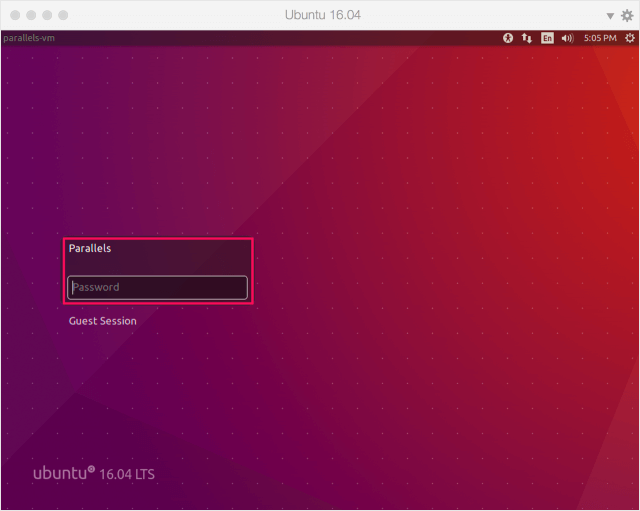The height and width of the screenshot is (511, 640).
Task: Open the accessibility menu in top panel
Action: click(x=508, y=38)
